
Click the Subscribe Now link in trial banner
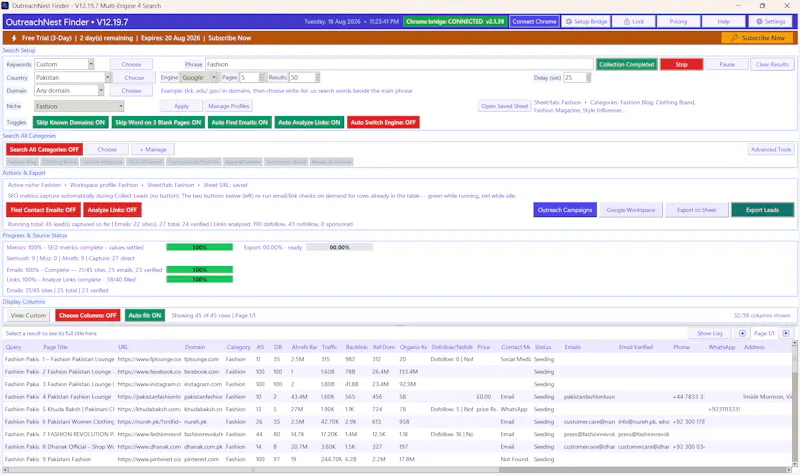(x=229, y=38)
